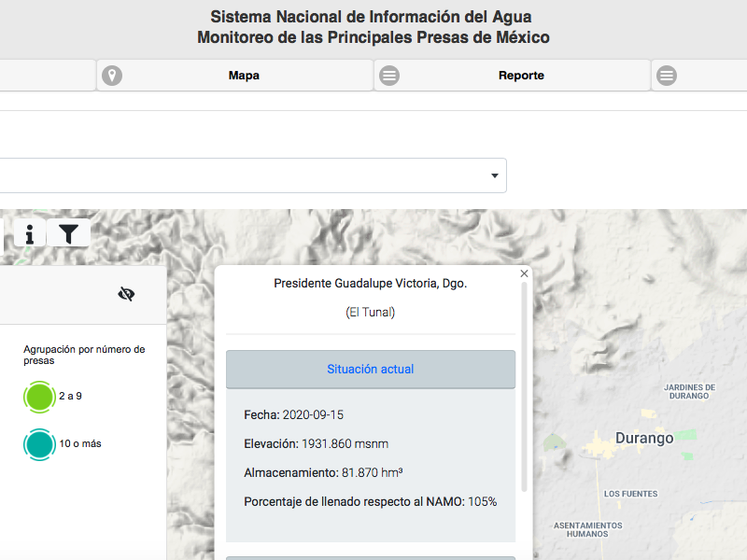Image resolution: width=747 pixels, height=560 pixels.
Task: Switch to the Mapa tab
Action: coord(244,76)
